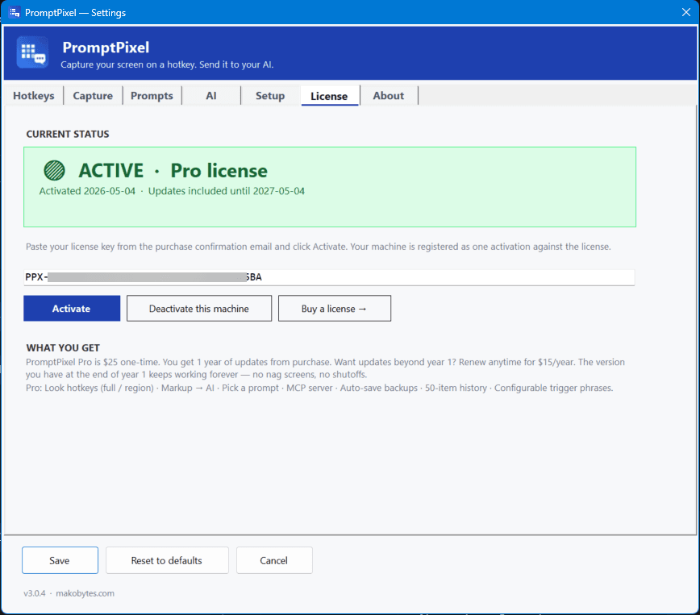The width and height of the screenshot is (700, 615).
Task: Click Reset to defaults button
Action: [x=167, y=560]
